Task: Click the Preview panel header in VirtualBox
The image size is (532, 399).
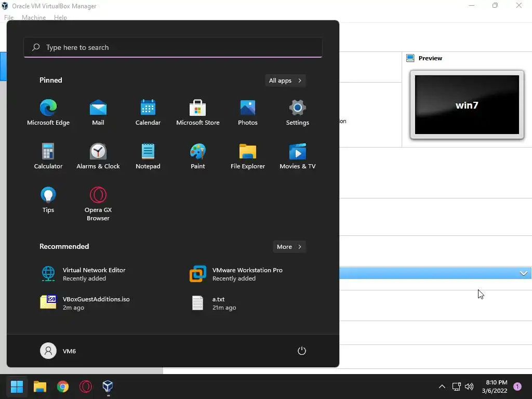Action: point(430,58)
